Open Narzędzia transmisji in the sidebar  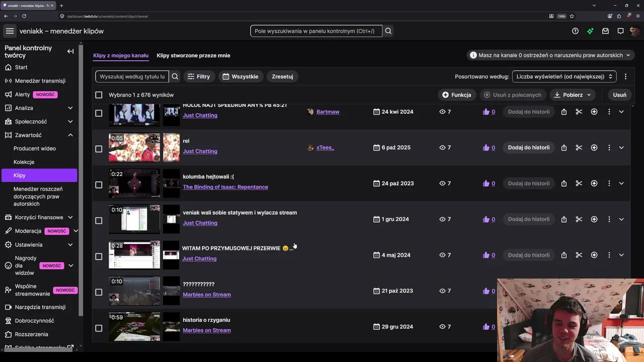[39, 307]
